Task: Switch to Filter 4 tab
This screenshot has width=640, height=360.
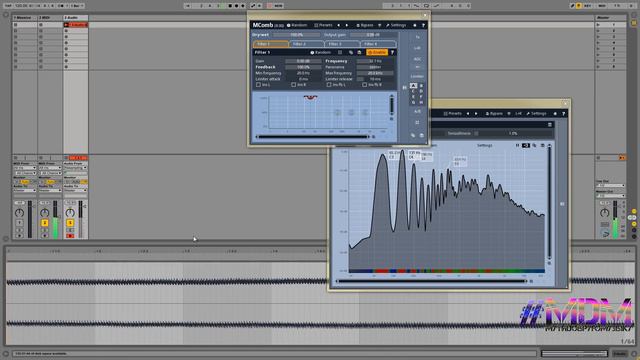Action: pos(378,44)
